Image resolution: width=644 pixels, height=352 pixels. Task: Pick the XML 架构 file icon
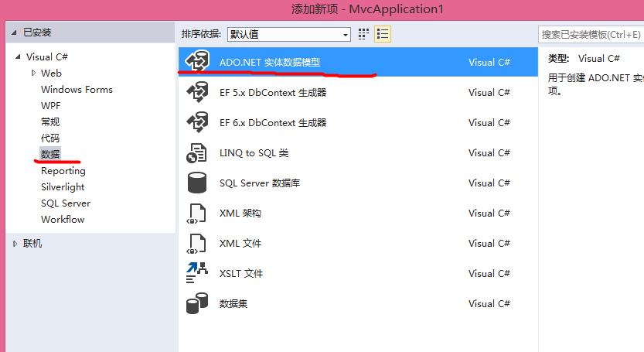[x=197, y=213]
